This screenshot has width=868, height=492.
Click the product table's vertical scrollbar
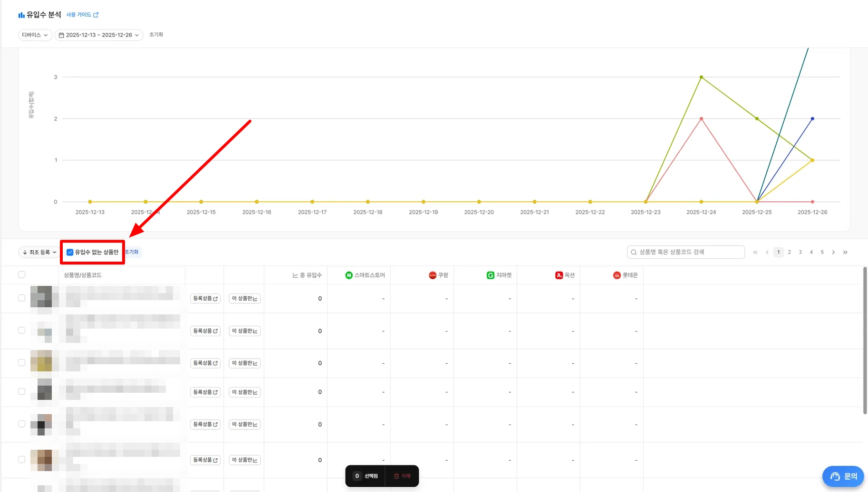865,341
